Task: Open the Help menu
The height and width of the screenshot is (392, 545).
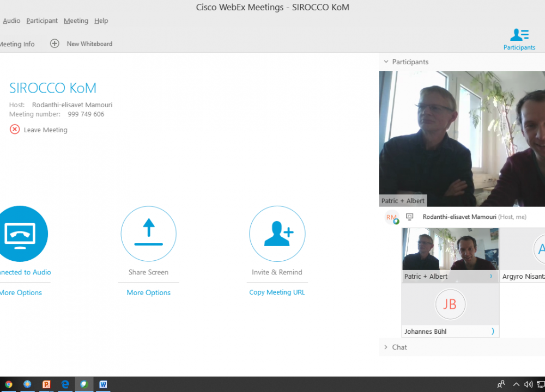Action: (101, 21)
